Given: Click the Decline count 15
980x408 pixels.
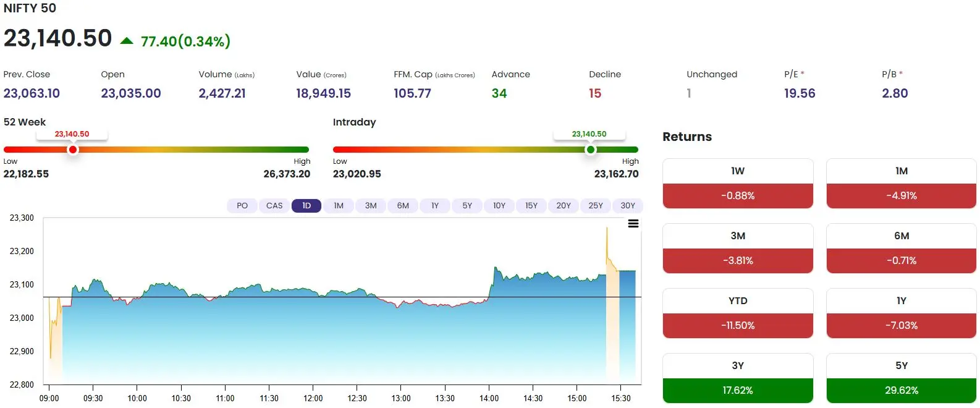Looking at the screenshot, I should pos(595,93).
